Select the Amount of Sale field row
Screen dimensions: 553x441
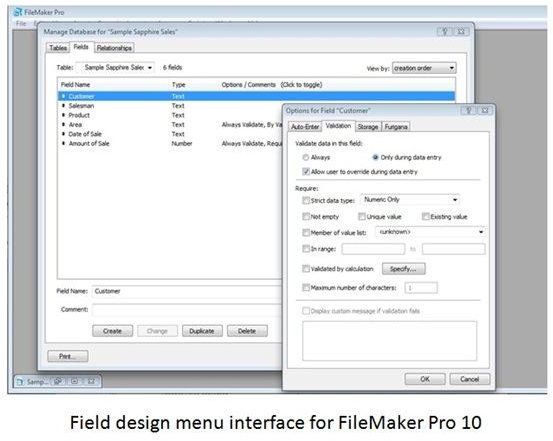coord(171,143)
